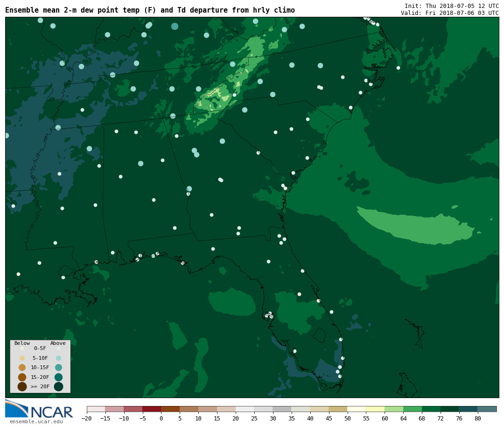Select the 25 to 30 colorbar swatch
The image size is (504, 427).
[264, 409]
